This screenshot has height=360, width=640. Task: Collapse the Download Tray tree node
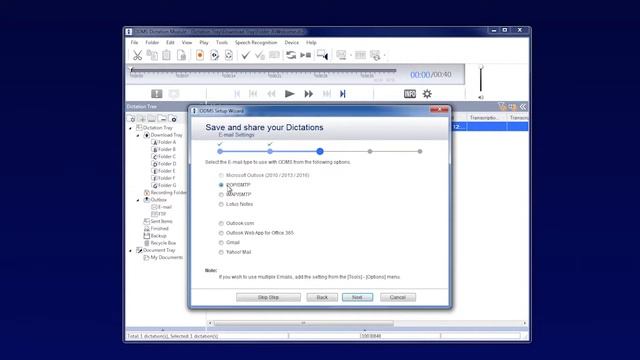tap(138, 135)
